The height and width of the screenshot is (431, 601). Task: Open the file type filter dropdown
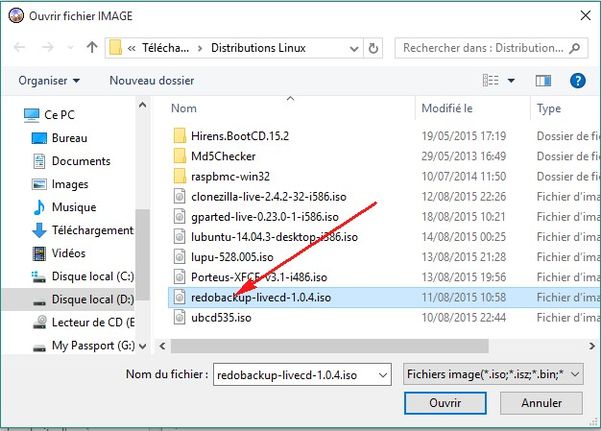tap(493, 374)
